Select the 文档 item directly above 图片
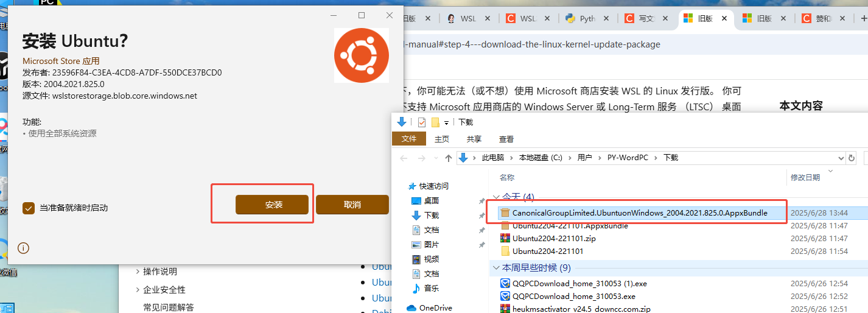This screenshot has width=868, height=313. [x=432, y=230]
